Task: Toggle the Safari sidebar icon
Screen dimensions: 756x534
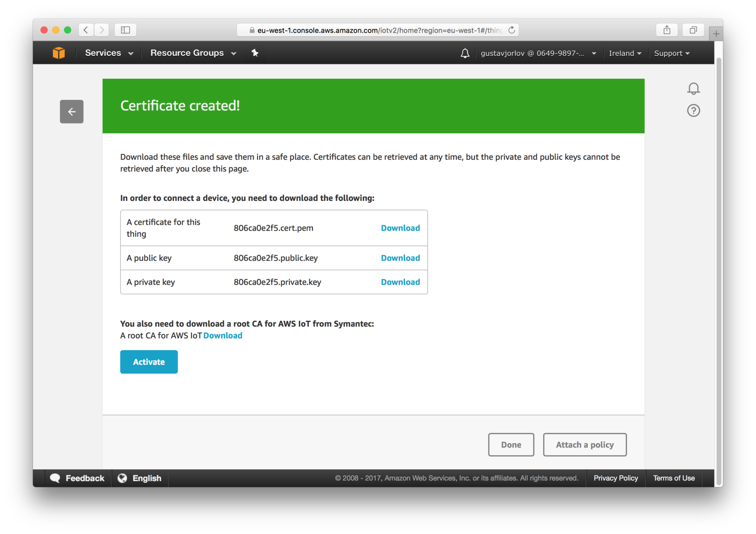Action: click(x=125, y=30)
